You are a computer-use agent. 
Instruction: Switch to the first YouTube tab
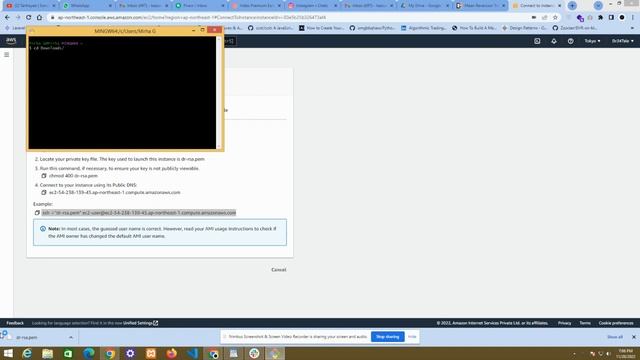pyautogui.click(x=30, y=6)
